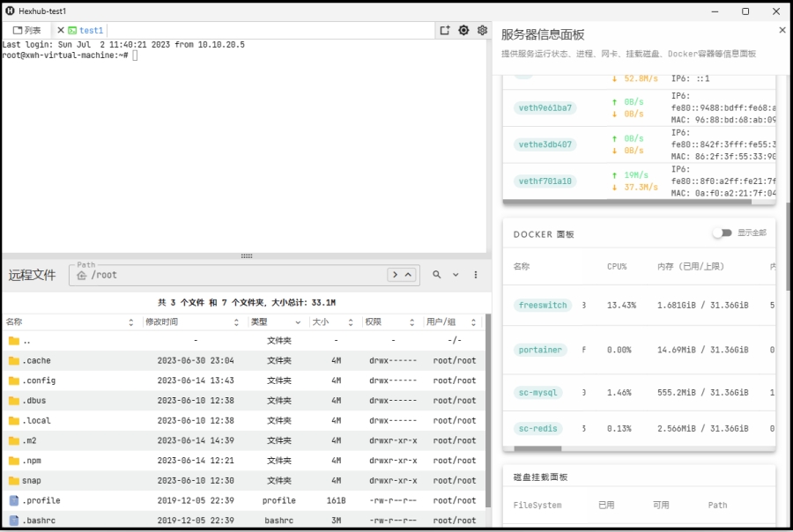
Task: Select the .bashrc file icon
Action: 14,521
